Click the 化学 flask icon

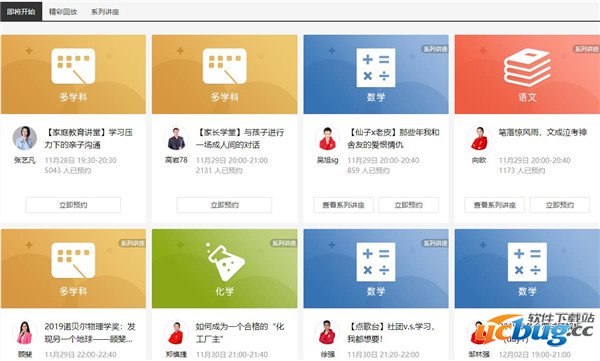[x=225, y=261]
